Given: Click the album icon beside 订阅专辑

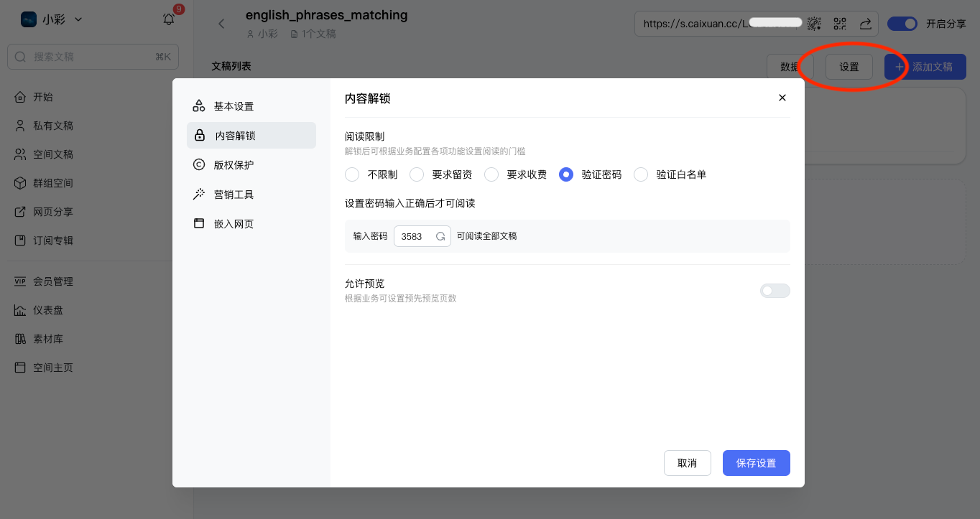Looking at the screenshot, I should 20,240.
